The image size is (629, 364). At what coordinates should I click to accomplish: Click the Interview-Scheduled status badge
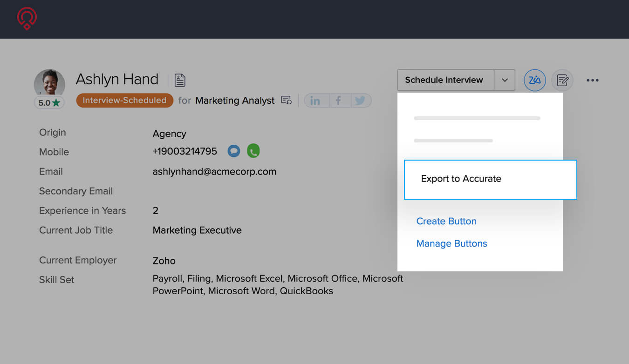coord(124,101)
